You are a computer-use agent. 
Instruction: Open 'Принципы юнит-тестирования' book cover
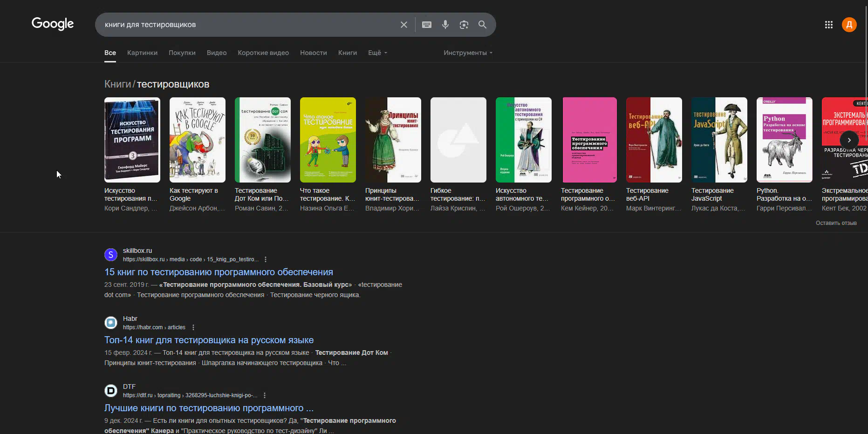tap(393, 140)
